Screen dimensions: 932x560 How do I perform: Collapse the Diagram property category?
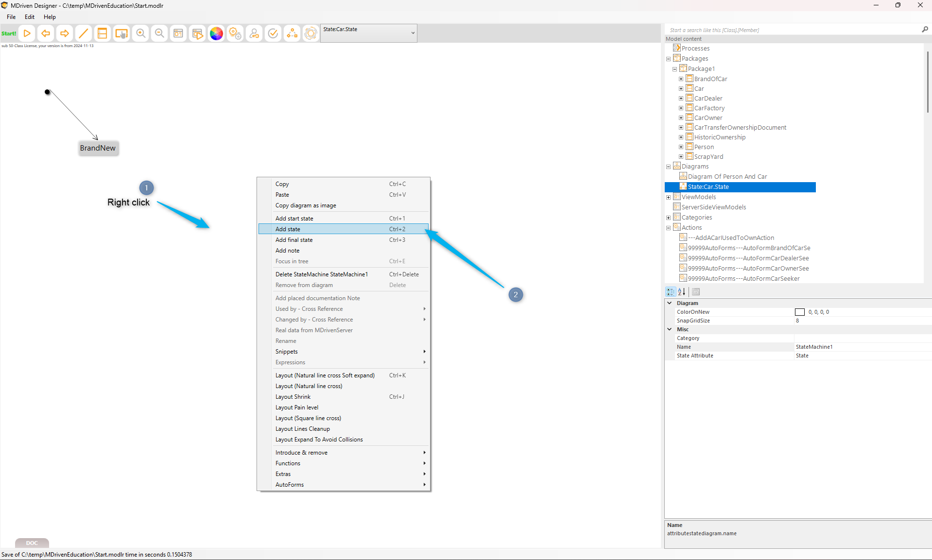coord(670,303)
